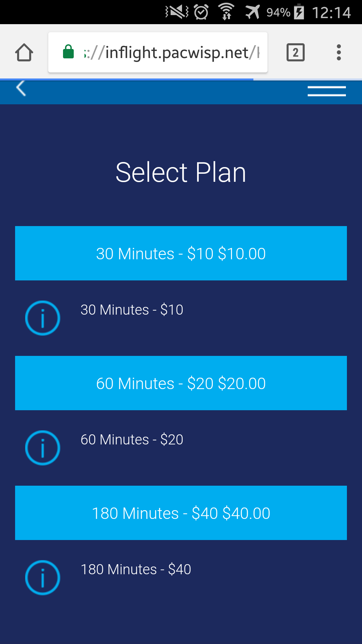
Task: Tap the Select Plan heading
Action: point(181,172)
